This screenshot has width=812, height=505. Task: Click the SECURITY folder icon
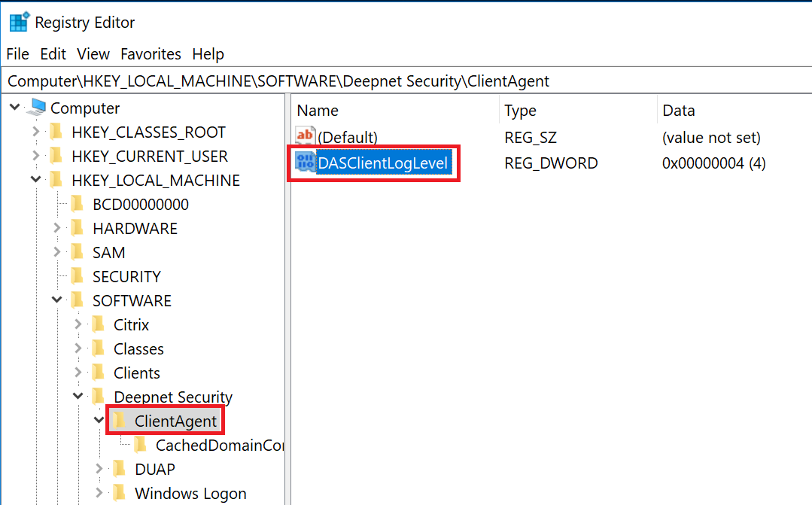[78, 277]
